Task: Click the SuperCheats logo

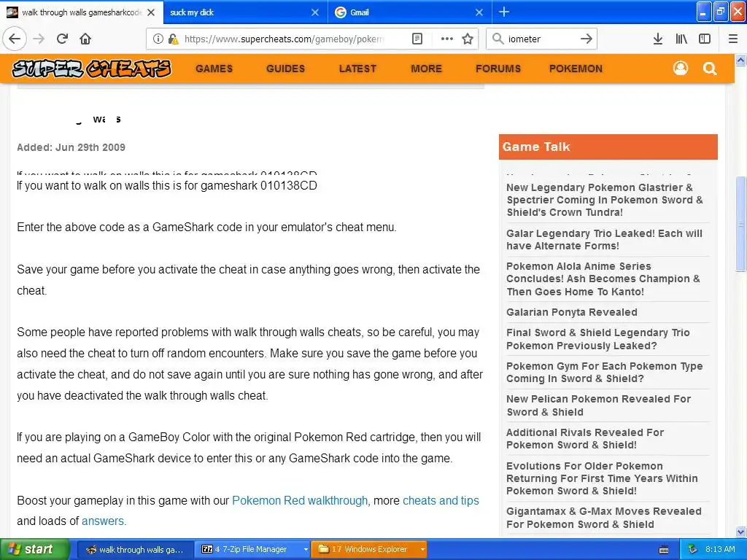Action: (x=91, y=69)
